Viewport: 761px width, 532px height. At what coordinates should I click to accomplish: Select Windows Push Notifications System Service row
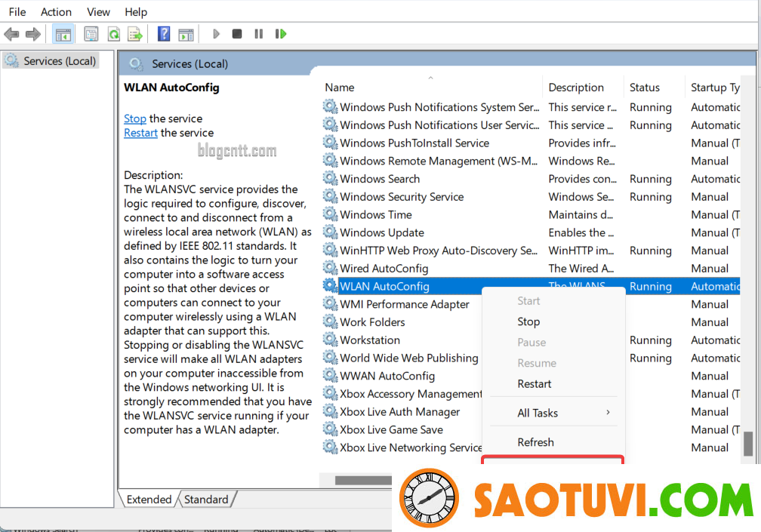531,106
